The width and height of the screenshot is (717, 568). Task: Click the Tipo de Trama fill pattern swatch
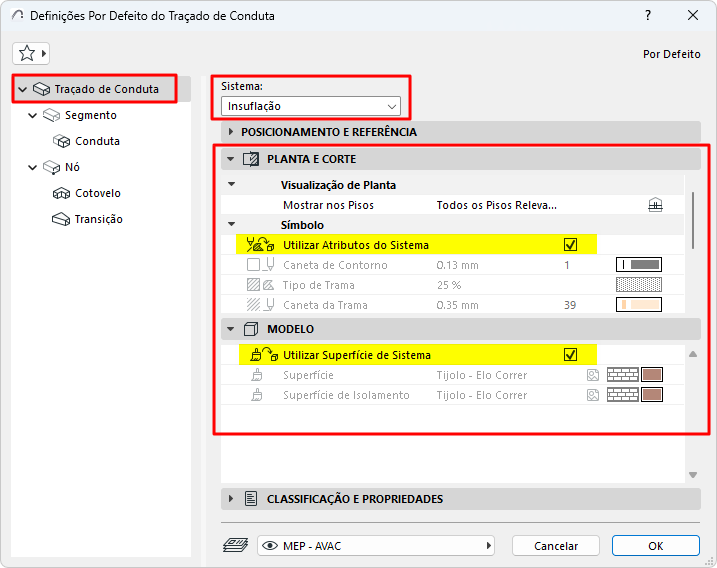tap(639, 284)
